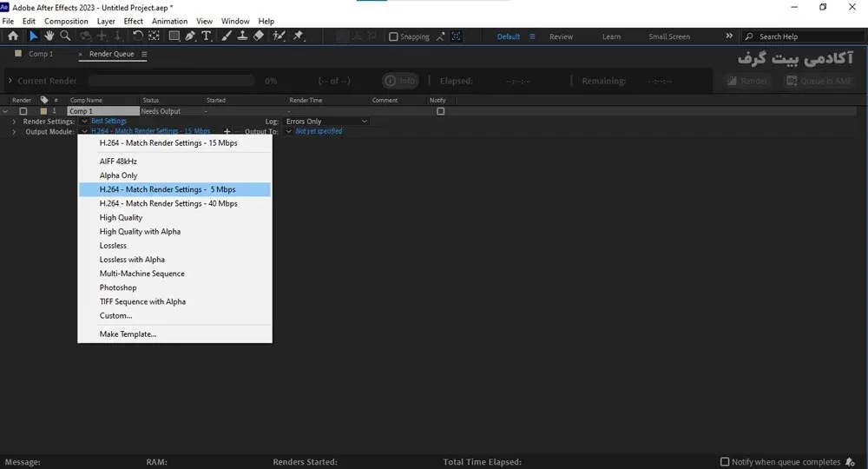The width and height of the screenshot is (868, 469).
Task: Open the Output Module template dropdown arrow
Action: [x=85, y=131]
